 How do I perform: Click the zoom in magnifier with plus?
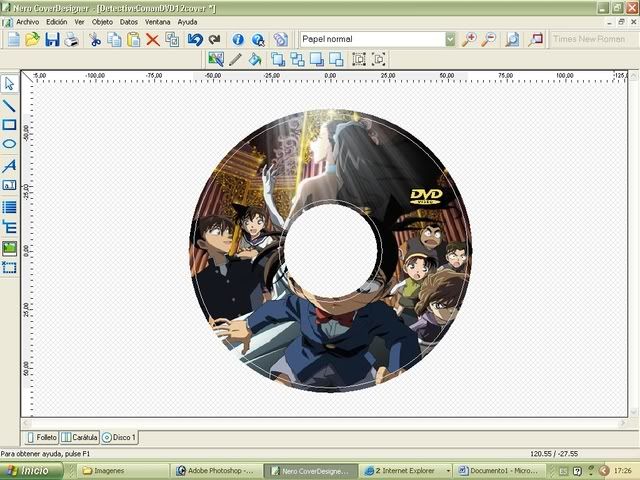pos(469,39)
